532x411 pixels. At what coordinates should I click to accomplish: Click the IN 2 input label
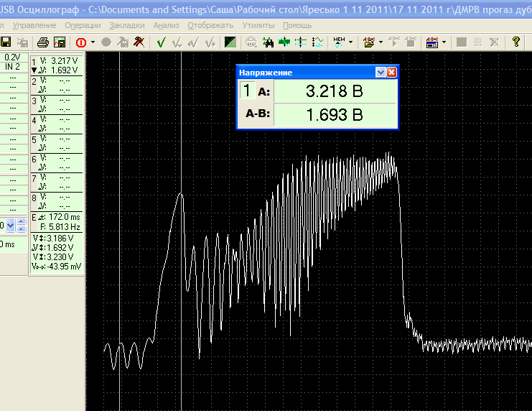(12, 67)
